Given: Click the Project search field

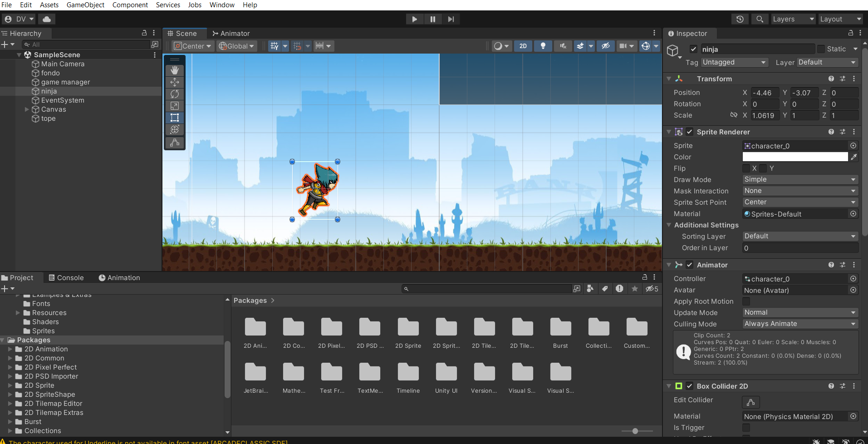Looking at the screenshot, I should (x=486, y=289).
